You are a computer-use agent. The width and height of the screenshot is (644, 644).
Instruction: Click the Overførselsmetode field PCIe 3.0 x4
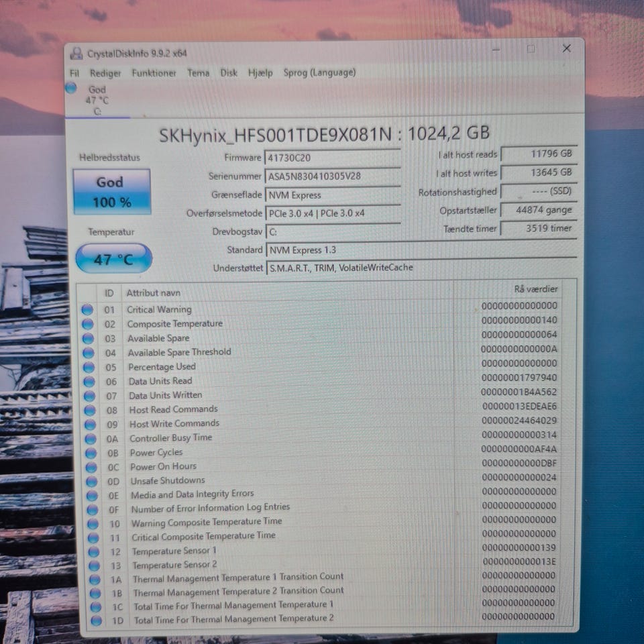click(333, 213)
